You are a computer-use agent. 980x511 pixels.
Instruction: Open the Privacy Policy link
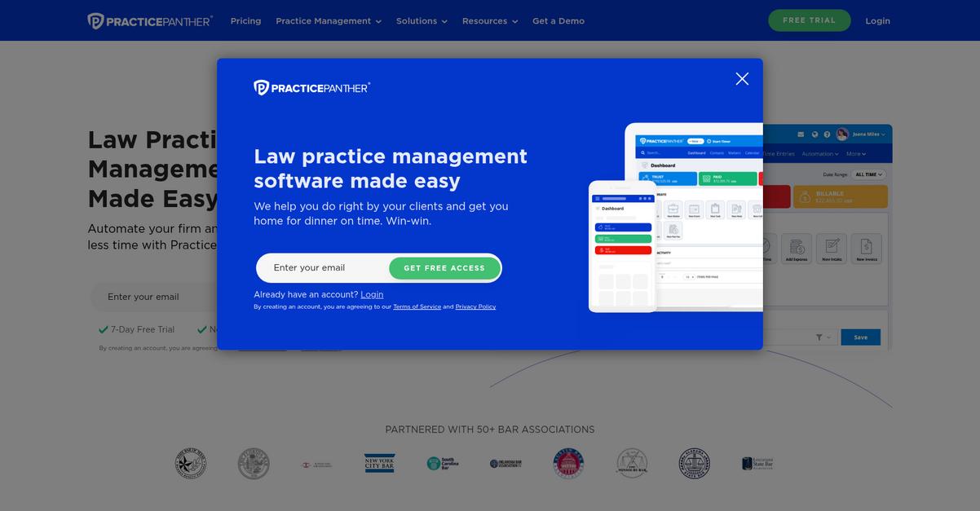[475, 307]
